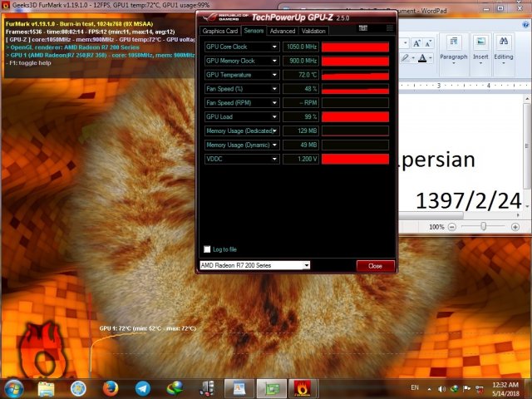This screenshot has height=399, width=532.
Task: Open the GPU Core Clock sensor dropdown
Action: click(x=274, y=47)
